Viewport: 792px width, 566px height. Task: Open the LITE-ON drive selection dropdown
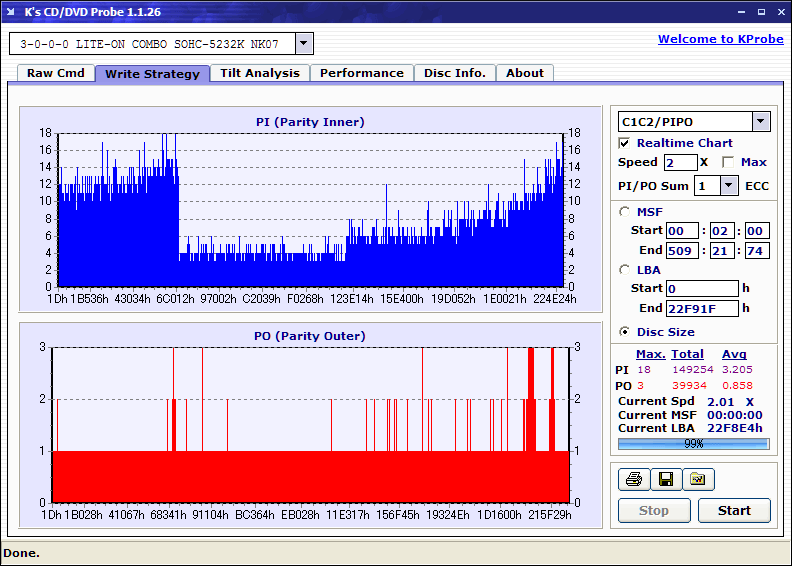[x=304, y=43]
